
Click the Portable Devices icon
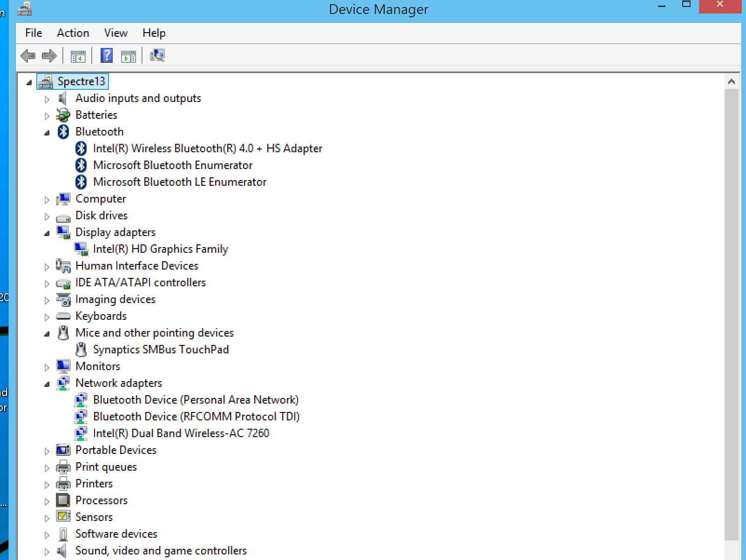(63, 450)
